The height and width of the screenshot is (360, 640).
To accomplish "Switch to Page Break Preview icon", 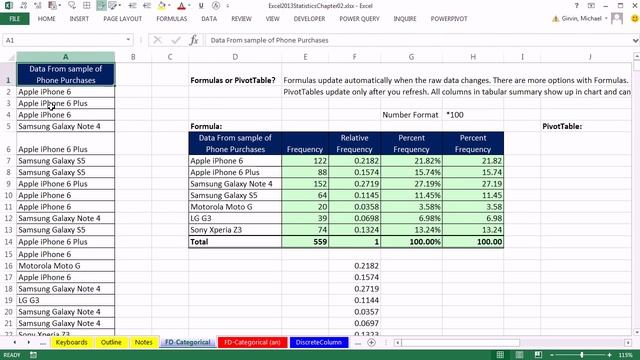I will click(538, 355).
